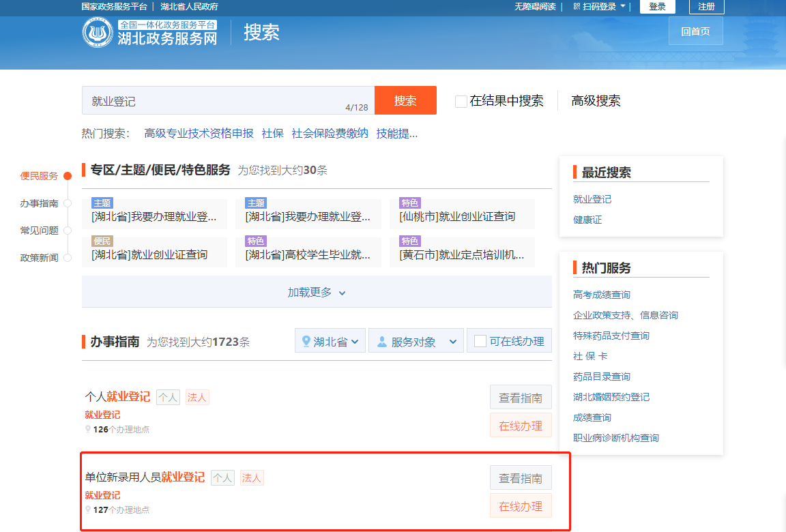Expand 加载更多 to load more services
The height and width of the screenshot is (532, 786).
pyautogui.click(x=317, y=292)
